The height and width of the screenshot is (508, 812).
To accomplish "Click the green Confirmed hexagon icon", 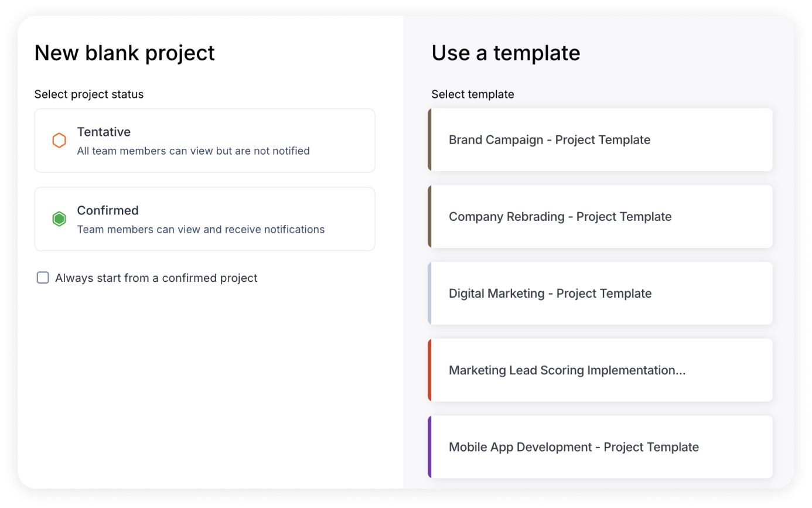I will click(x=59, y=219).
